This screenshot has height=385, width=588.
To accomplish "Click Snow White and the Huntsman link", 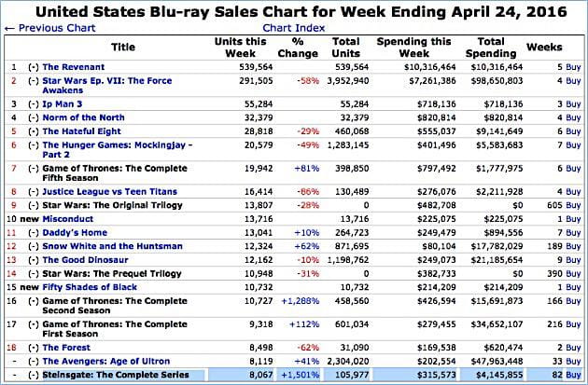I will (x=112, y=245).
